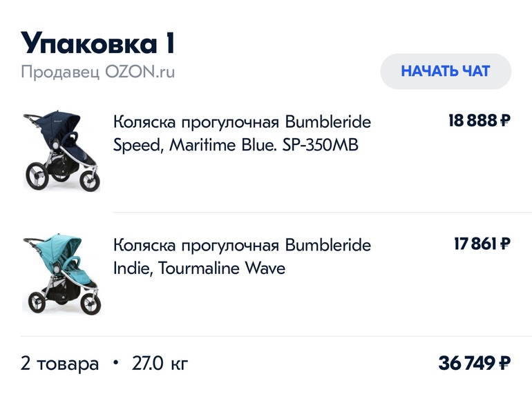This screenshot has width=532, height=401.
Task: Click the OZON.ru seller name
Action: pyautogui.click(x=140, y=72)
